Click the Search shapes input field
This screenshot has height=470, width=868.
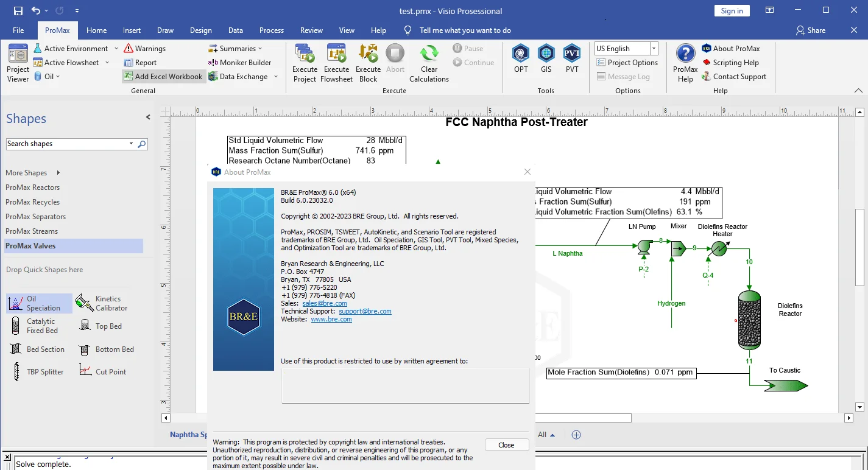pyautogui.click(x=68, y=144)
